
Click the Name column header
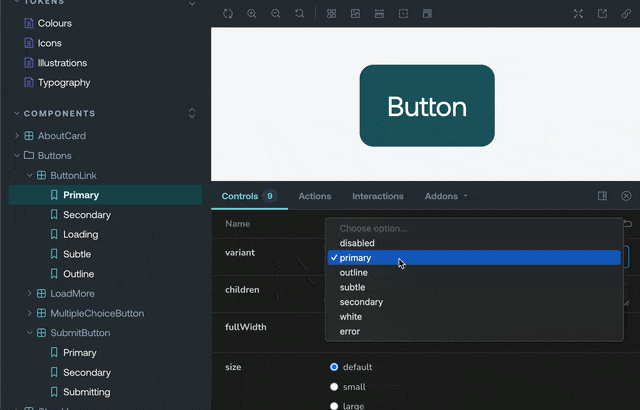point(238,224)
